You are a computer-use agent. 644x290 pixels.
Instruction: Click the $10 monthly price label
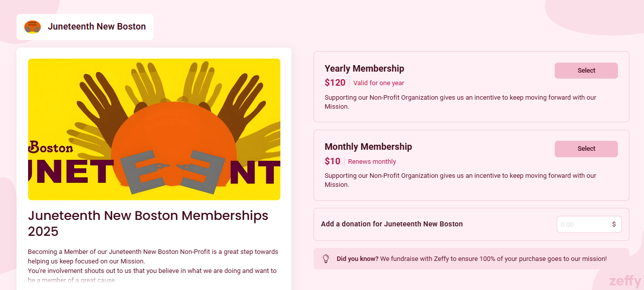(x=333, y=161)
